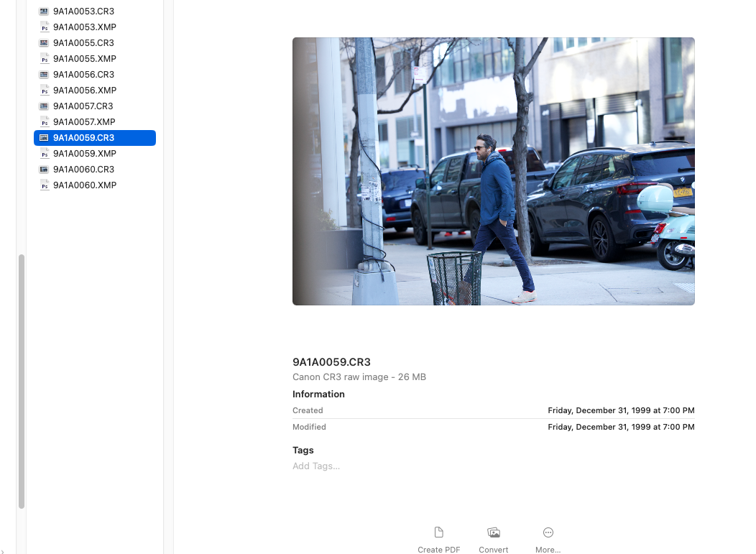Click the 9A1A0057.CR3 file icon
The image size is (756, 554).
[44, 106]
